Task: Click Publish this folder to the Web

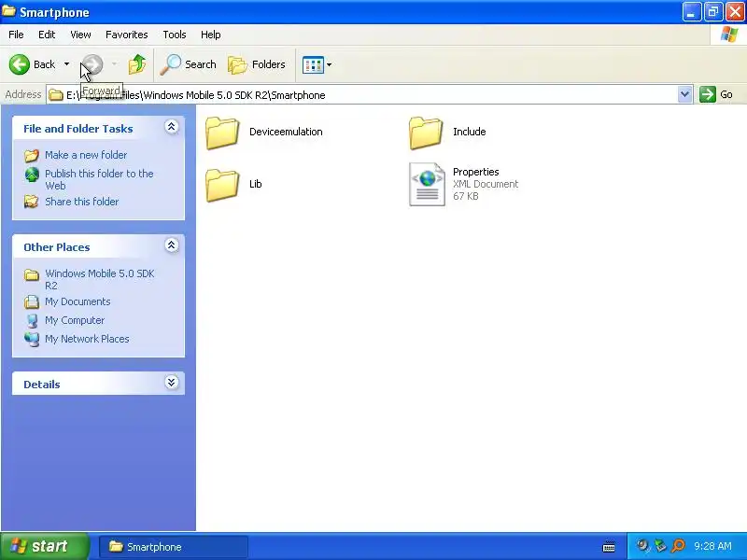Action: tap(99, 179)
